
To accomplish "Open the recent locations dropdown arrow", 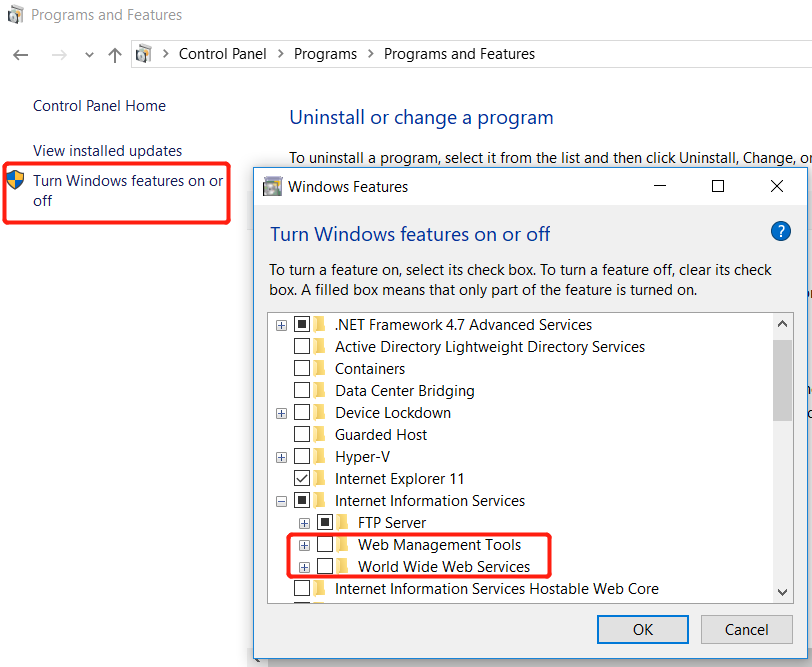I will tap(89, 55).
